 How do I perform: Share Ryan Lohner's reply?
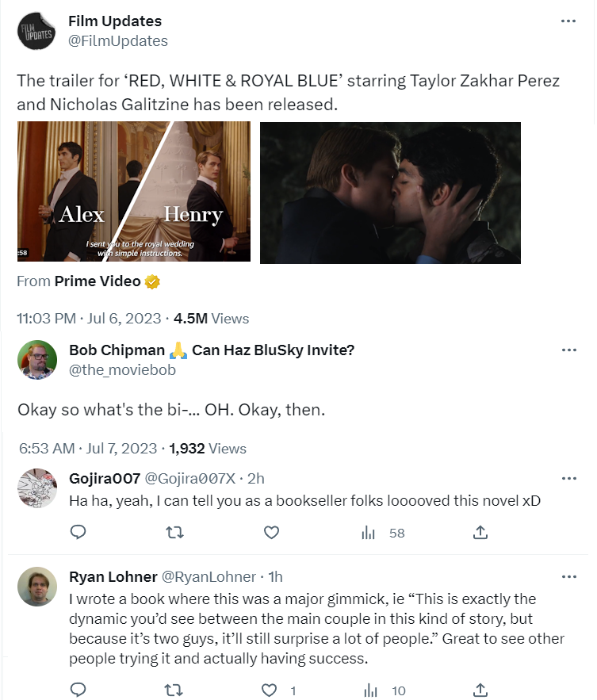480,690
